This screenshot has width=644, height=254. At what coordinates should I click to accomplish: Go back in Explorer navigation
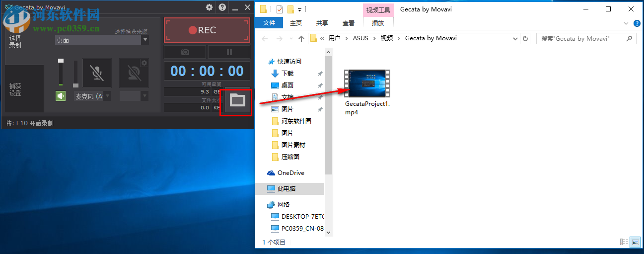coord(265,38)
